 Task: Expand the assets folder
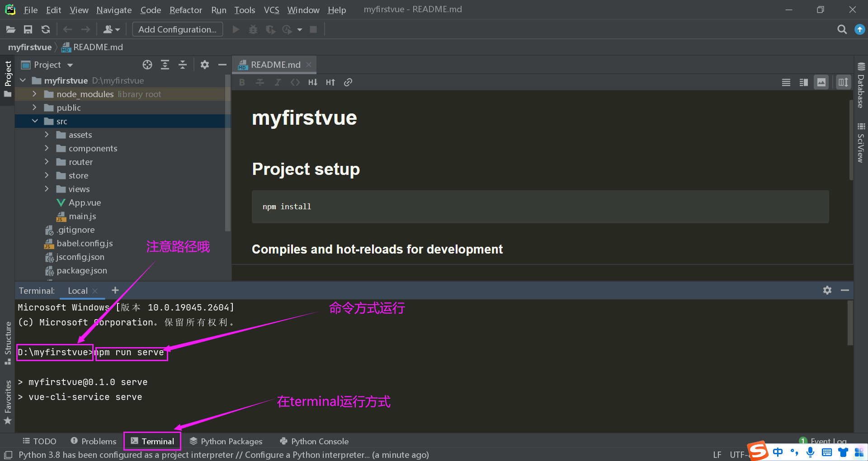(x=47, y=135)
